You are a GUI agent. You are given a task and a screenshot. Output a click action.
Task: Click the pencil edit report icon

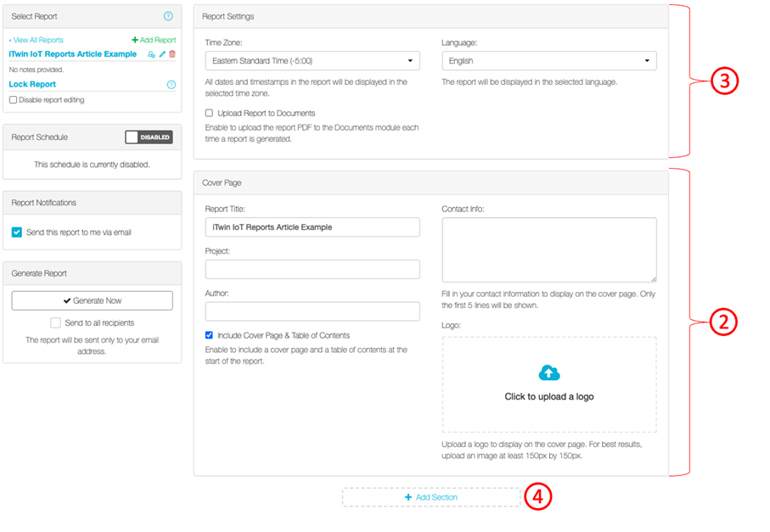[162, 54]
